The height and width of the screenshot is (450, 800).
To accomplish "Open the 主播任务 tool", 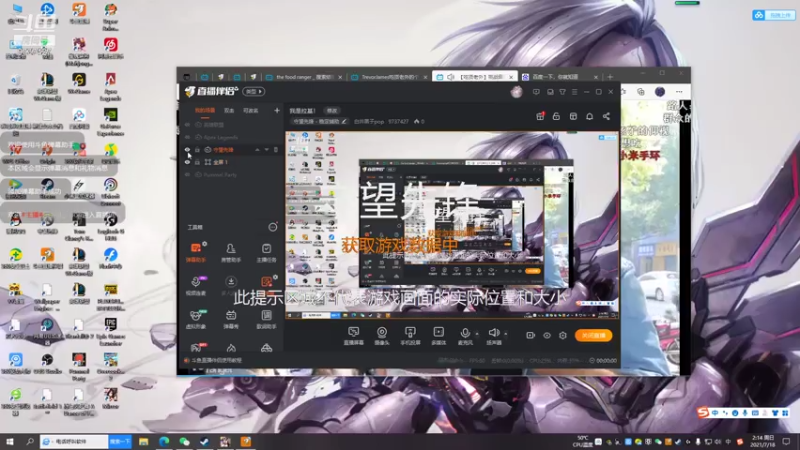I will coord(266,253).
